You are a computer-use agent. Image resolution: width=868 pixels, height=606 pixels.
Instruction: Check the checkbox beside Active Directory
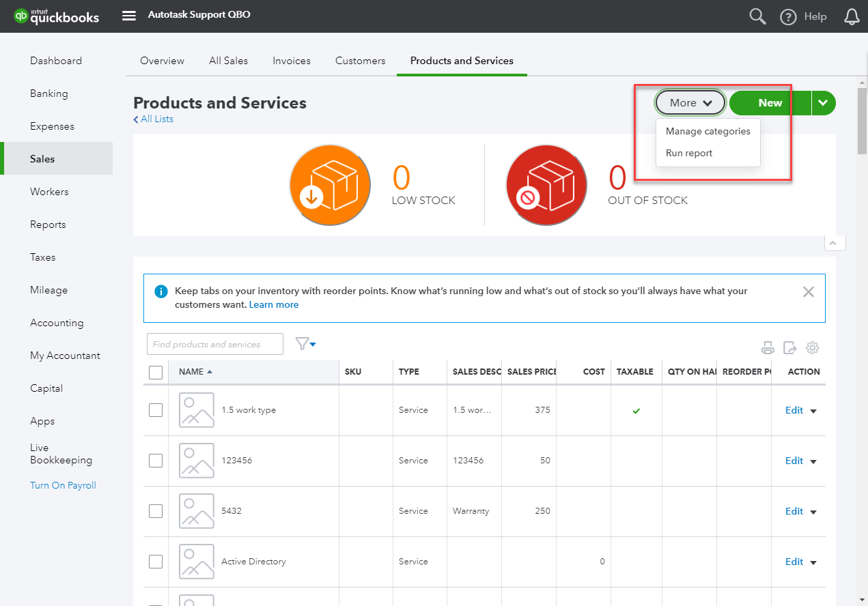tap(156, 561)
